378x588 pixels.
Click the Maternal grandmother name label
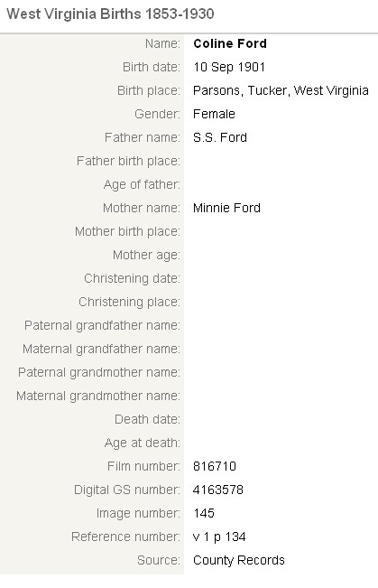click(x=98, y=396)
